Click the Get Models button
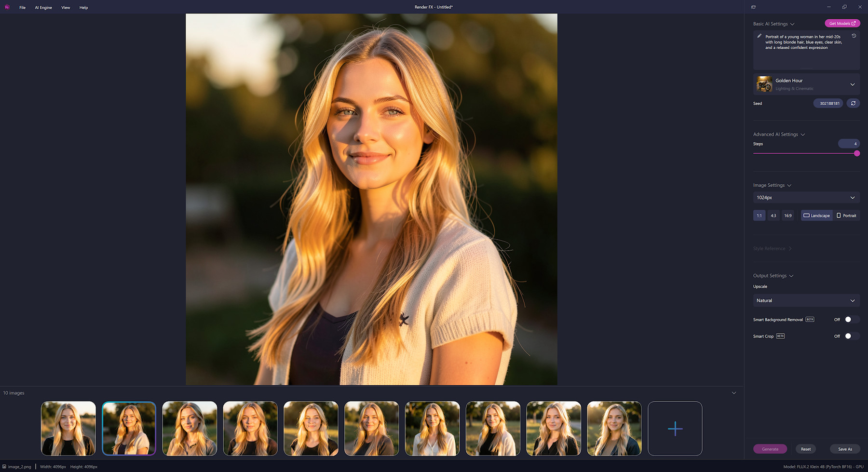The image size is (868, 472). [842, 23]
